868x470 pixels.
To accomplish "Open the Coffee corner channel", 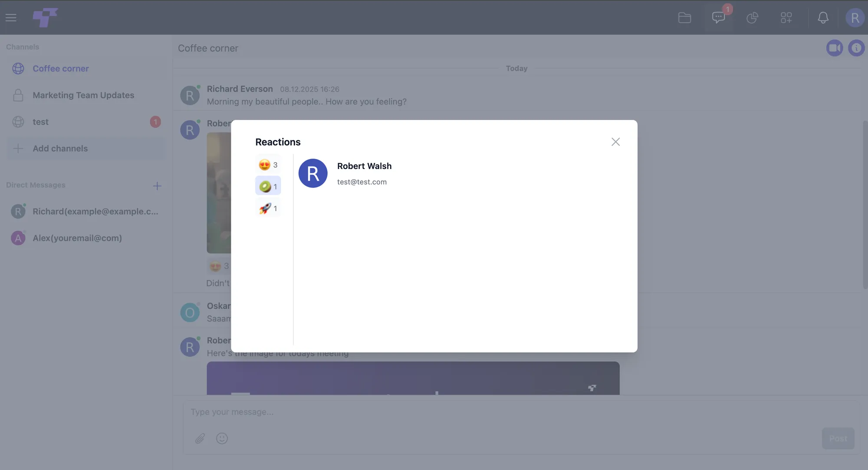I will pos(86,69).
